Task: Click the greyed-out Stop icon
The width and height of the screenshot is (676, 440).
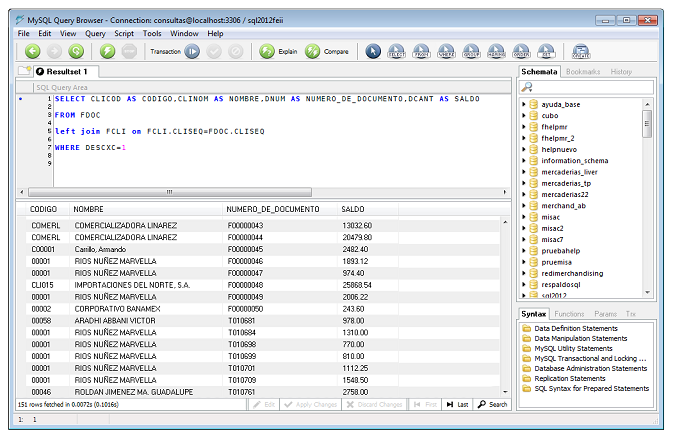Action: pyautogui.click(x=129, y=51)
